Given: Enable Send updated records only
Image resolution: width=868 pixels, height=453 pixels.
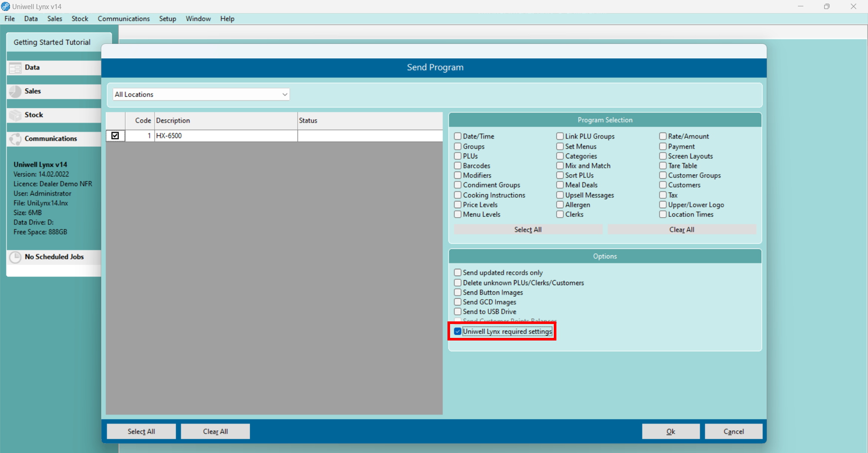Looking at the screenshot, I should point(457,272).
